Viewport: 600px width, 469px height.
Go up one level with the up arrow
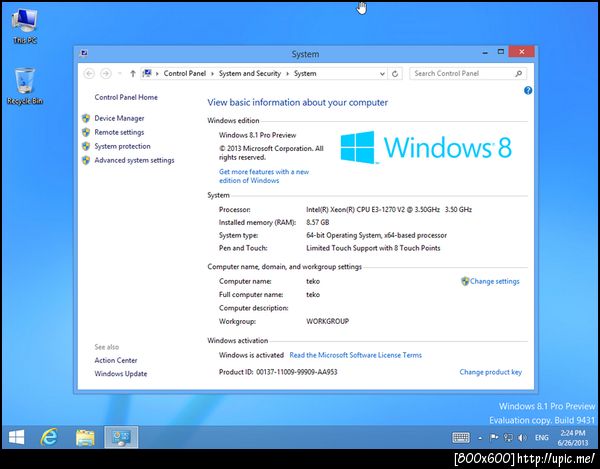(x=132, y=73)
